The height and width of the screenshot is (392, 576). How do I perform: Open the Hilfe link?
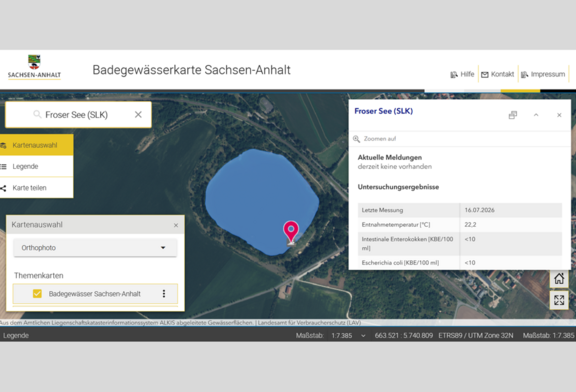[x=462, y=74]
